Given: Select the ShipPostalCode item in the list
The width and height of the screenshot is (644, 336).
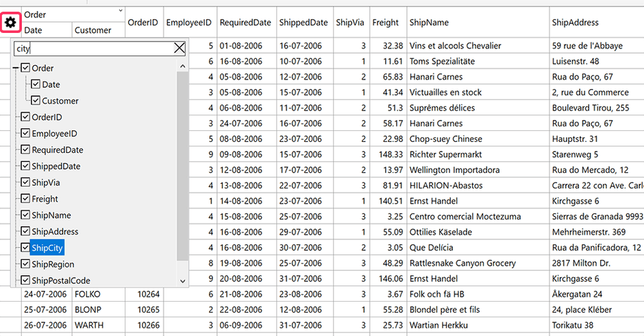Looking at the screenshot, I should (60, 280).
